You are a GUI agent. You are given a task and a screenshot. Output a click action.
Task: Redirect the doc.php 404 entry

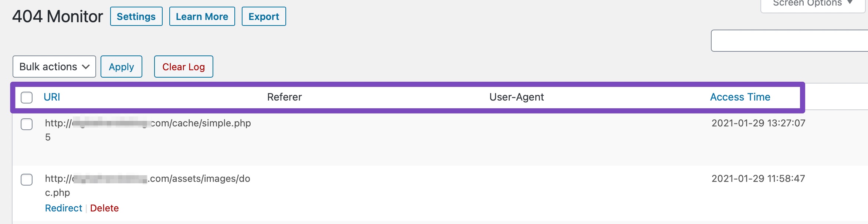pyautogui.click(x=63, y=208)
